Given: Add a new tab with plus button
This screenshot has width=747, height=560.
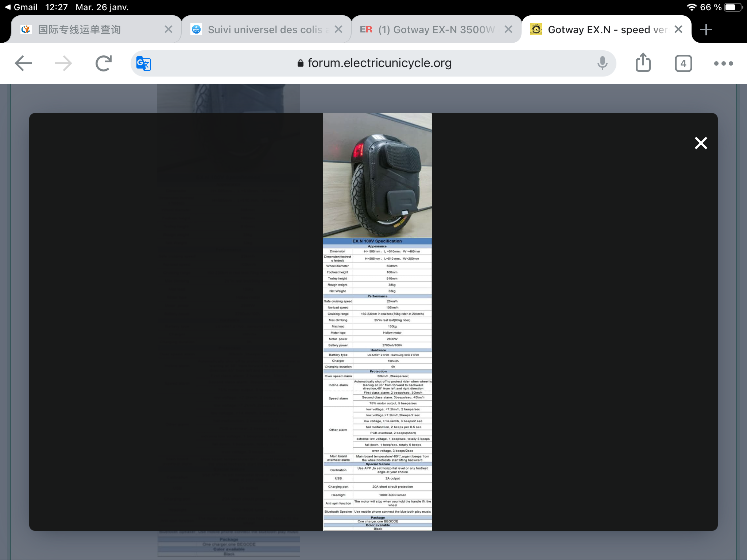Looking at the screenshot, I should (706, 30).
